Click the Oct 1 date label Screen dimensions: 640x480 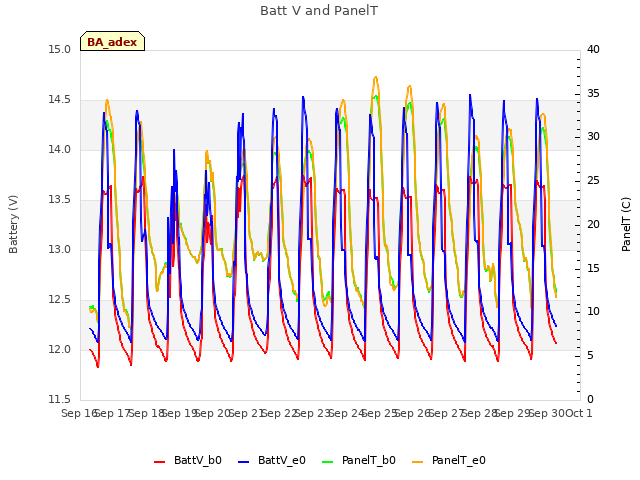tap(579, 413)
